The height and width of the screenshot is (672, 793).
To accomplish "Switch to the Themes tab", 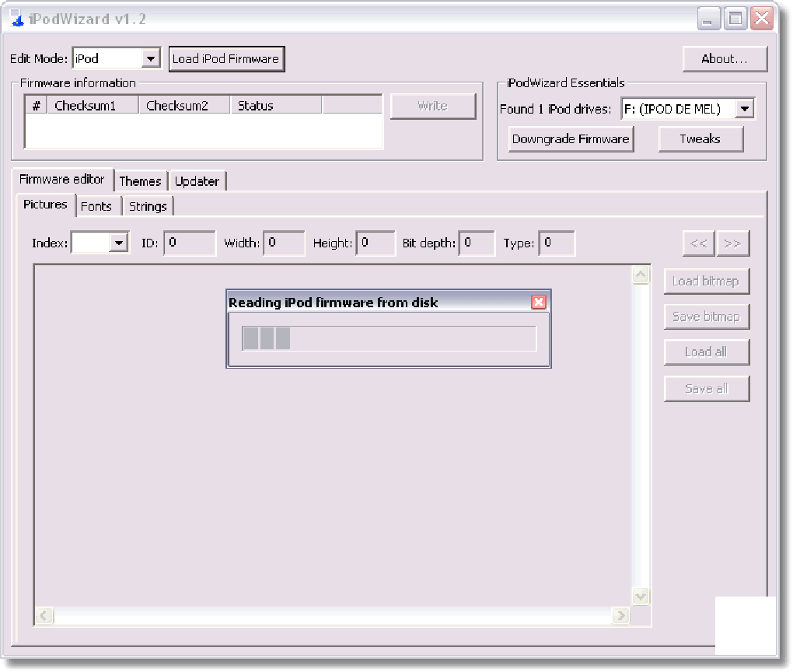I will (141, 181).
